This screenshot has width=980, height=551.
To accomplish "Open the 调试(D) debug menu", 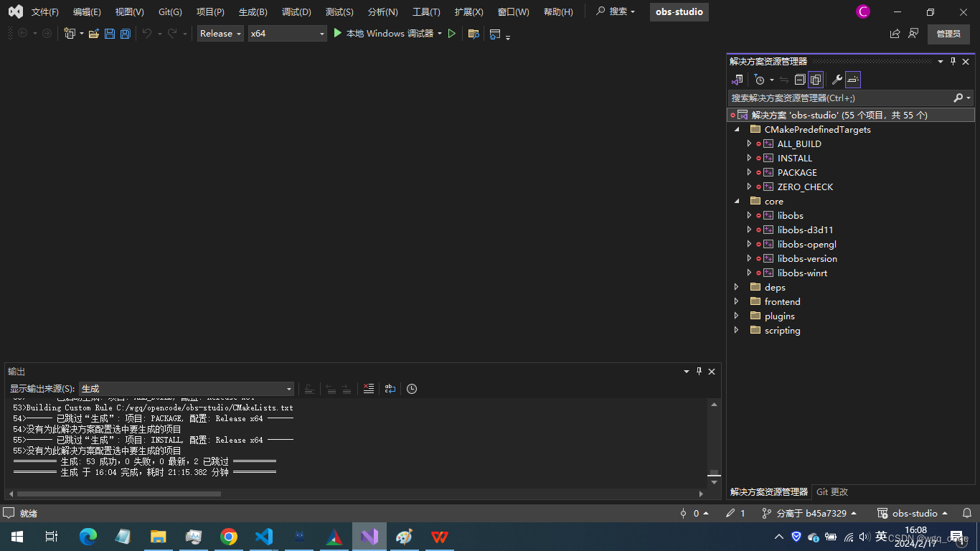I will (x=297, y=12).
